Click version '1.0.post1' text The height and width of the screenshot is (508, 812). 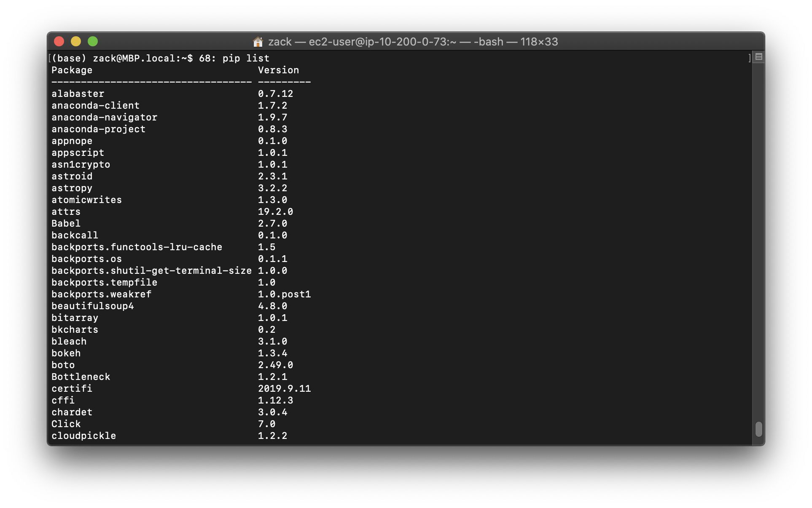point(284,294)
